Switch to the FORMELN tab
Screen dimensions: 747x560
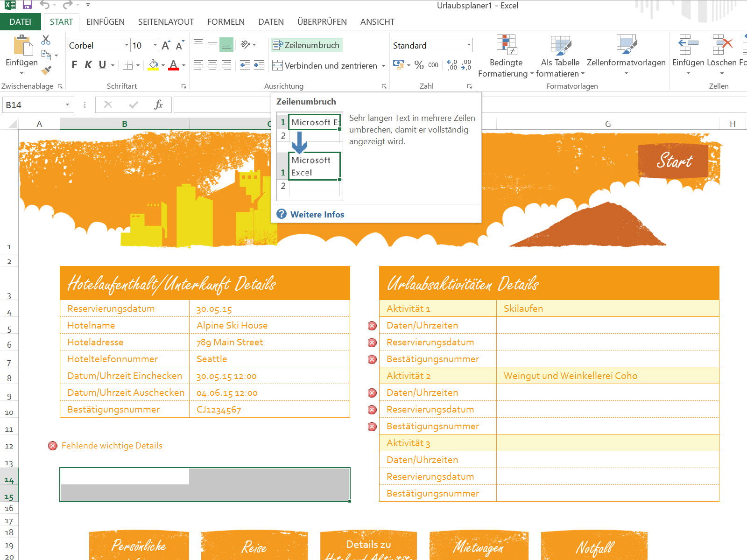[x=226, y=21]
